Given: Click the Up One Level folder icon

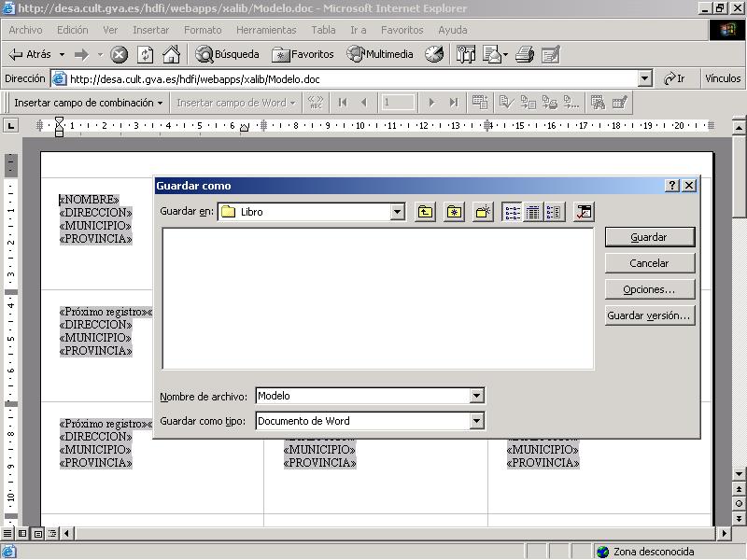Looking at the screenshot, I should point(425,212).
